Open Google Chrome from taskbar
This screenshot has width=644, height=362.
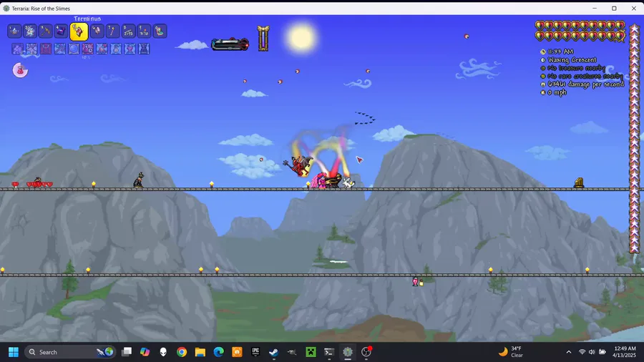(182, 352)
